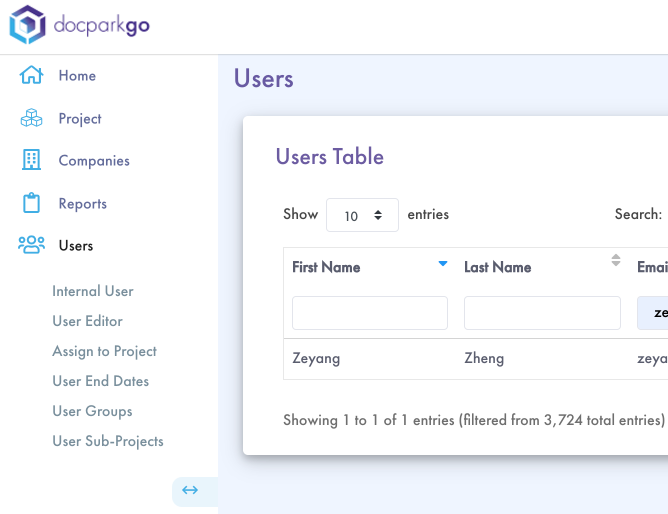Sort by Last Name column arrows

pyautogui.click(x=615, y=261)
